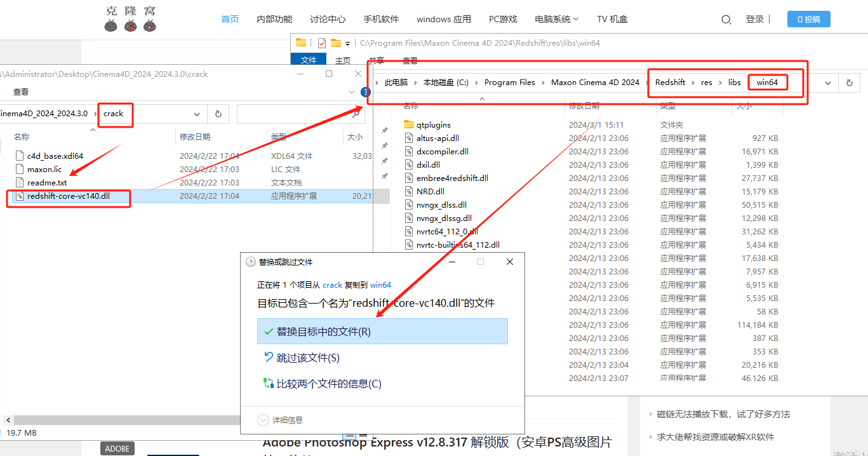Click the skip arrow icon beside 跳过该文件

tap(269, 358)
